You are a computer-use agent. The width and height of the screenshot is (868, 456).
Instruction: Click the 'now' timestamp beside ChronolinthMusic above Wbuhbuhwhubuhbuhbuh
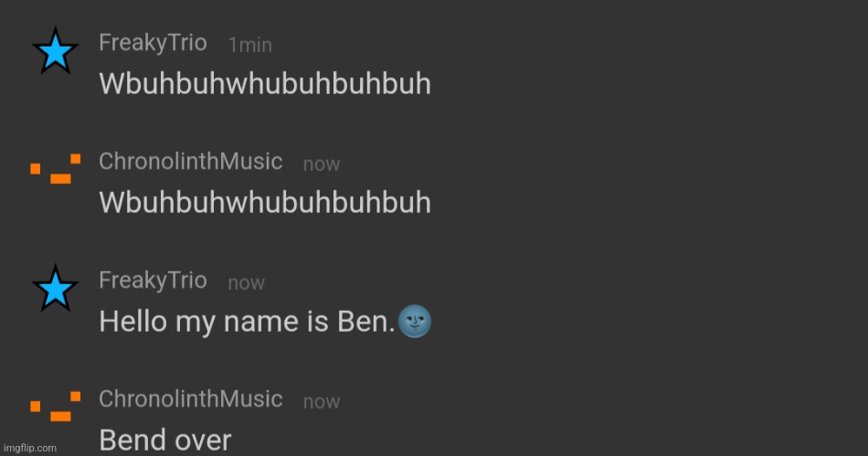(x=322, y=164)
